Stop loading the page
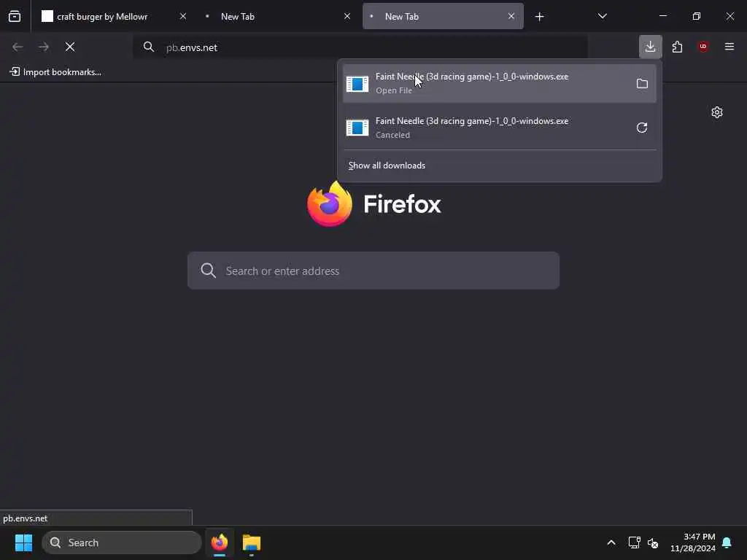The height and width of the screenshot is (560, 747). click(70, 47)
